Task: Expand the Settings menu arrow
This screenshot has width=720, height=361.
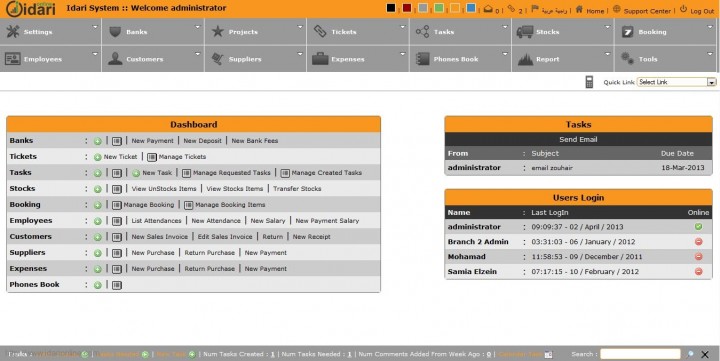Action: pyautogui.click(x=96, y=27)
